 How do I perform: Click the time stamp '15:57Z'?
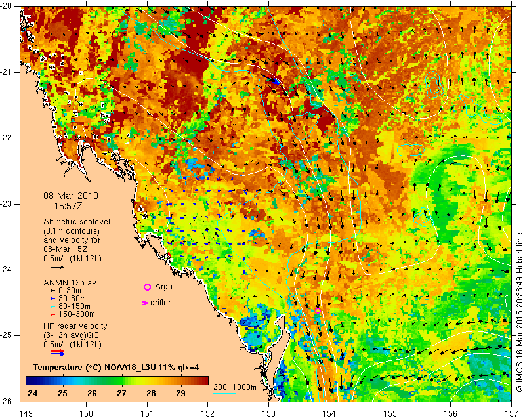68,206
